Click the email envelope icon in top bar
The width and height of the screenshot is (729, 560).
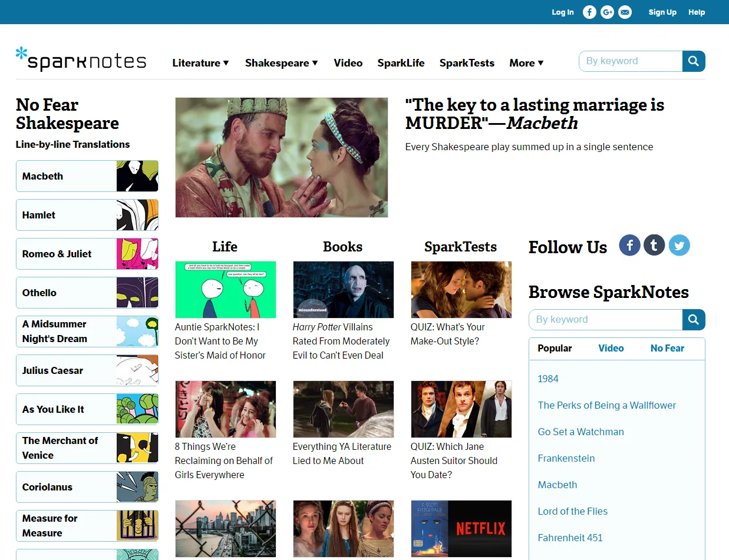coord(625,12)
